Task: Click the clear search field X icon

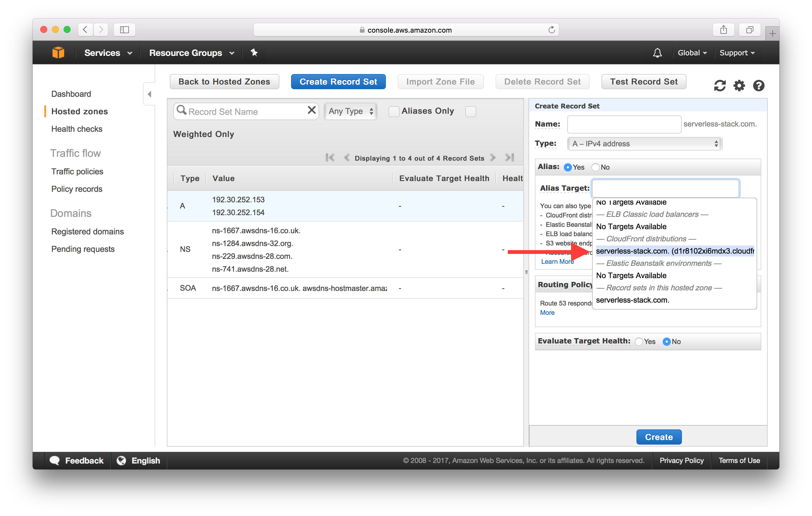Action: coord(312,111)
